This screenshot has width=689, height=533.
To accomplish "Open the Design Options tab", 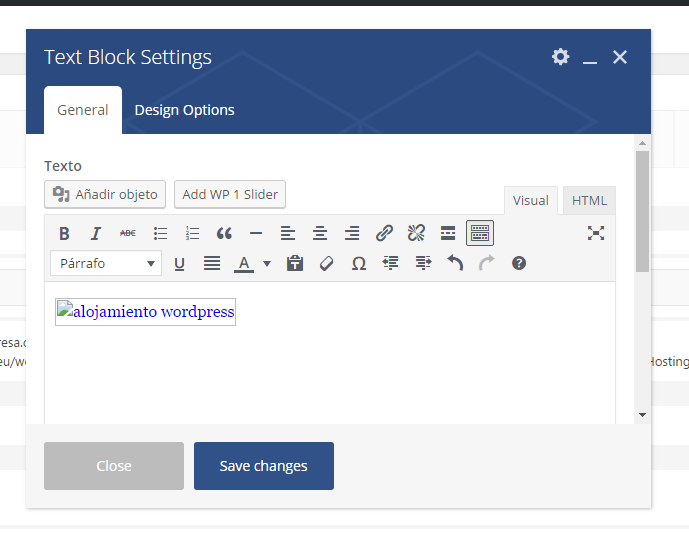I will 184,110.
